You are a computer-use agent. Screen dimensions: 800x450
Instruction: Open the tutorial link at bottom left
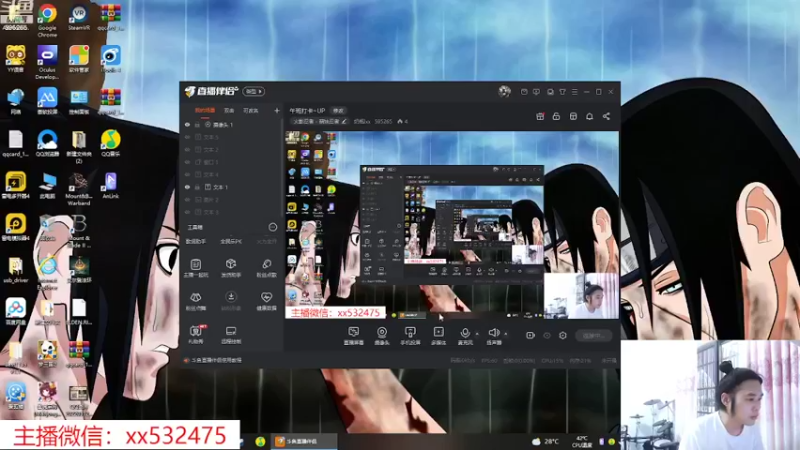point(216,360)
